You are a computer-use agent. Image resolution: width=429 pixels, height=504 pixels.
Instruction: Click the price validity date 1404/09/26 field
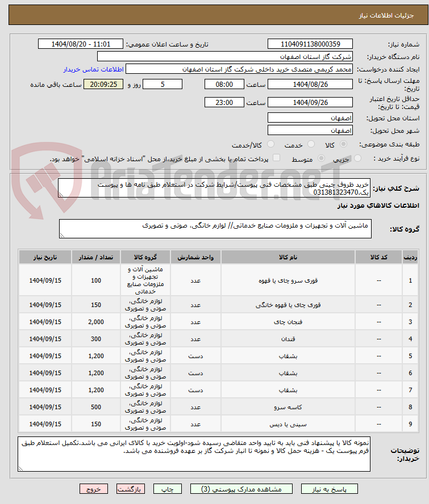click(310, 103)
